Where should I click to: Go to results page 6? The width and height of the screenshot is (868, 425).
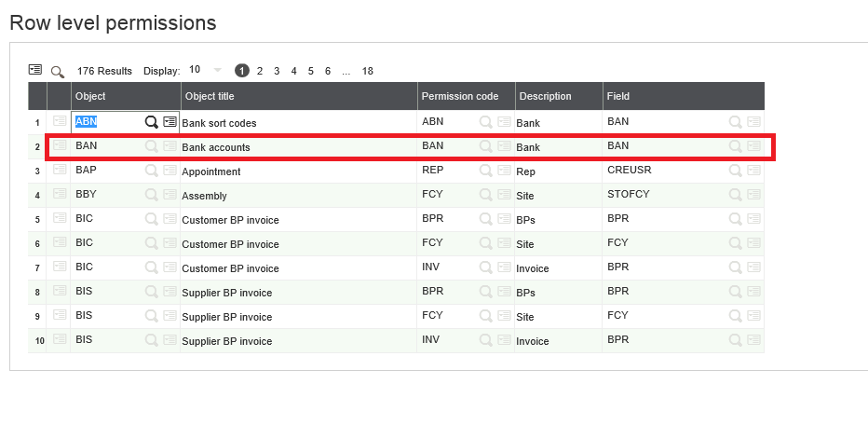(328, 71)
